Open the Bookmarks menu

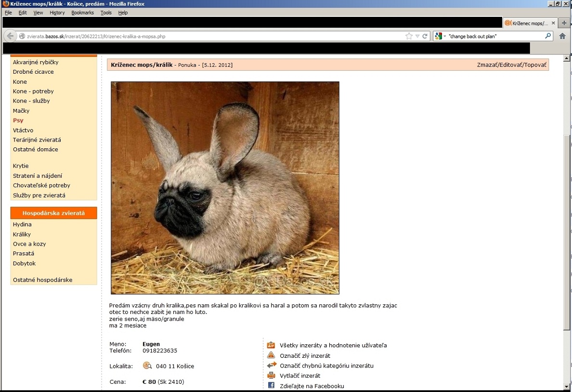point(82,13)
